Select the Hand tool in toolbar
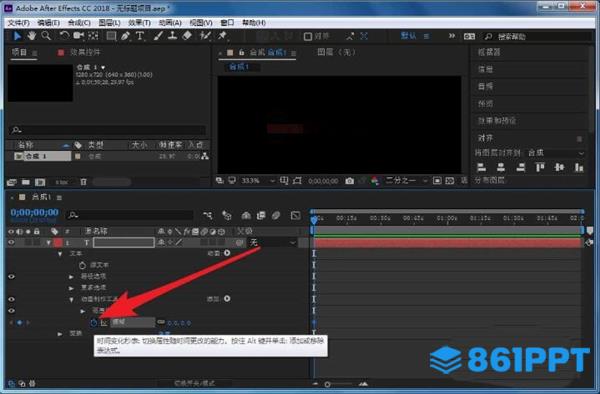Image resolution: width=600 pixels, height=394 pixels. [x=31, y=36]
